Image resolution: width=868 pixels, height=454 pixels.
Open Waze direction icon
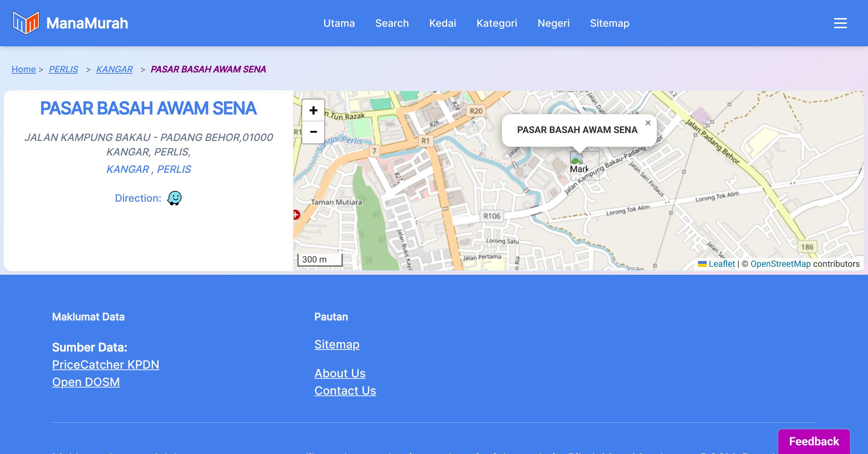pyautogui.click(x=174, y=198)
